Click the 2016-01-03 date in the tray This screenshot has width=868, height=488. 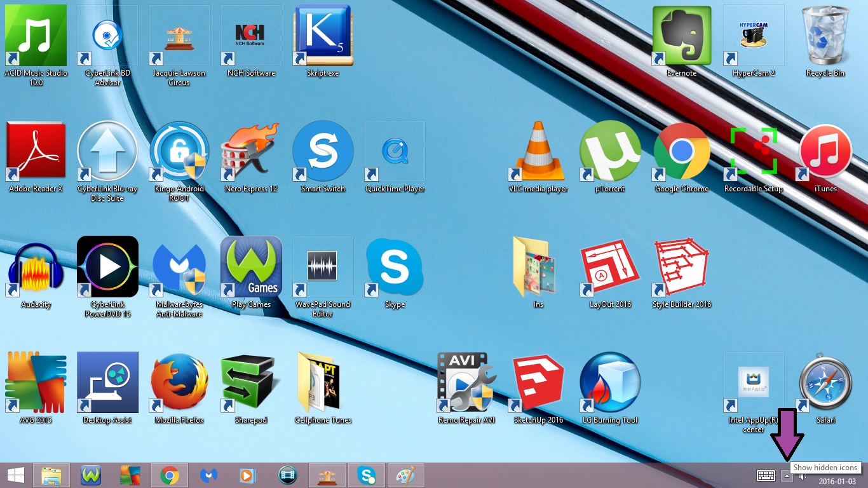point(837,481)
